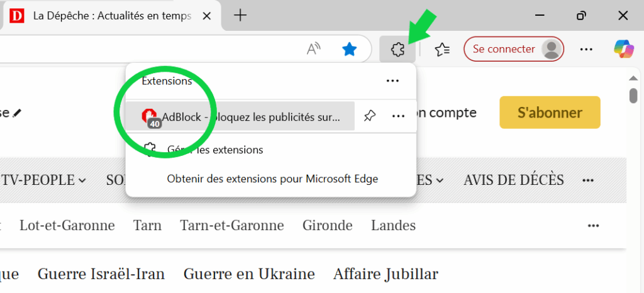Open AdBlock's more actions three-dot menu
The width and height of the screenshot is (644, 293).
pyautogui.click(x=397, y=116)
